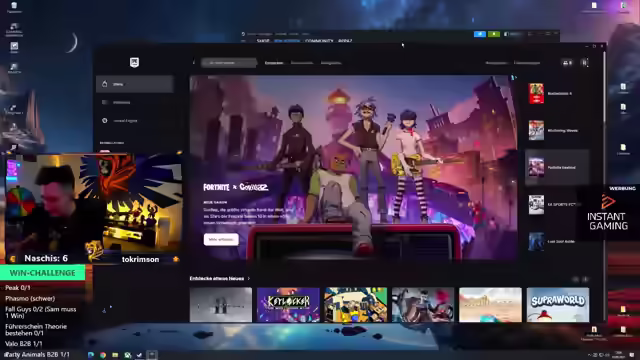Open the Edge icon in the taskbar
The width and height of the screenshot is (640, 360).
coord(91,355)
